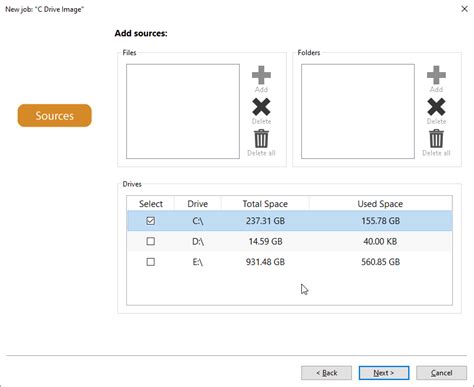The height and width of the screenshot is (387, 474).
Task: Click the Add icon in the Files group
Action: [x=261, y=75]
